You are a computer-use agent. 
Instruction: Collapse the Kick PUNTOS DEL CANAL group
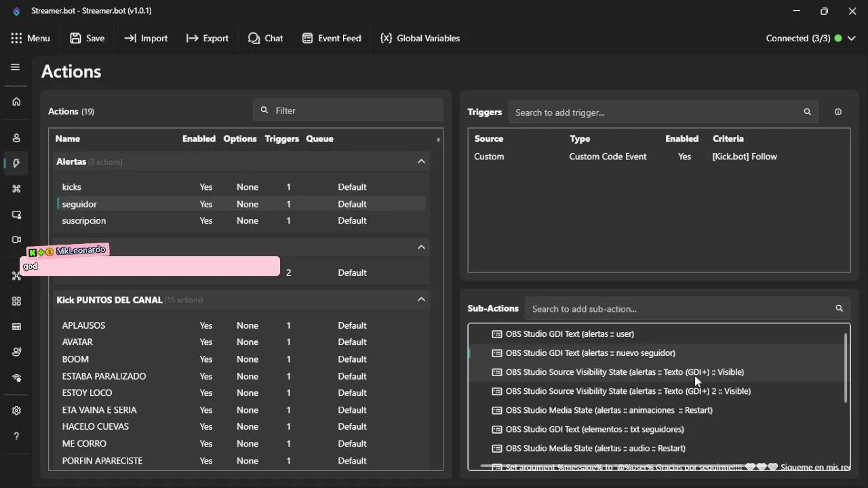421,300
